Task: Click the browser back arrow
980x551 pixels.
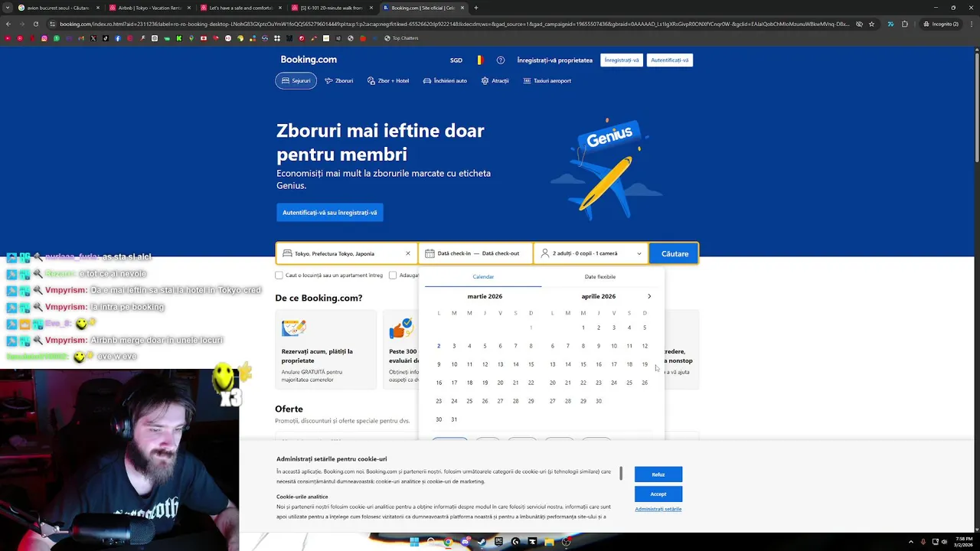Action: pyautogui.click(x=8, y=24)
